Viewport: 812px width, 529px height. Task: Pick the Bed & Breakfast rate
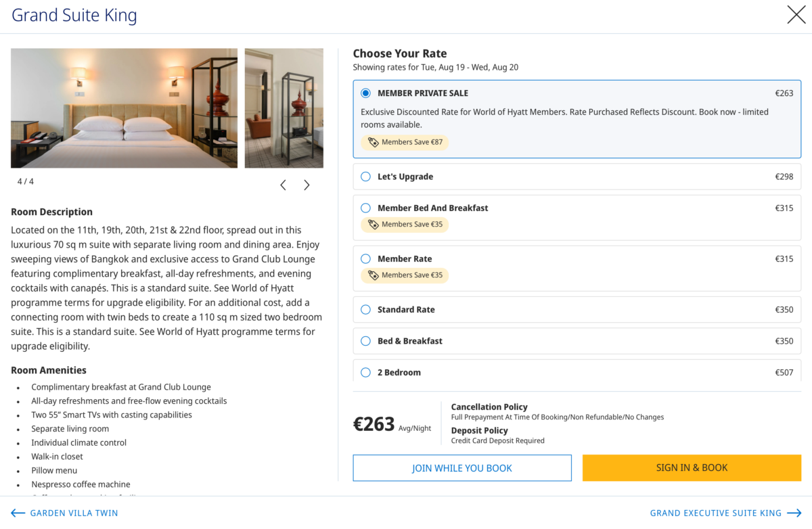(x=366, y=341)
